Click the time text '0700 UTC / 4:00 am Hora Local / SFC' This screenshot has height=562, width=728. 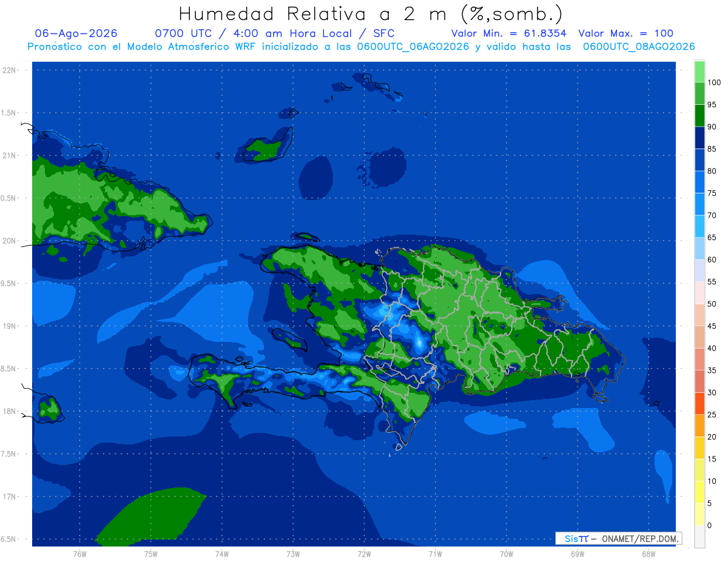click(275, 33)
